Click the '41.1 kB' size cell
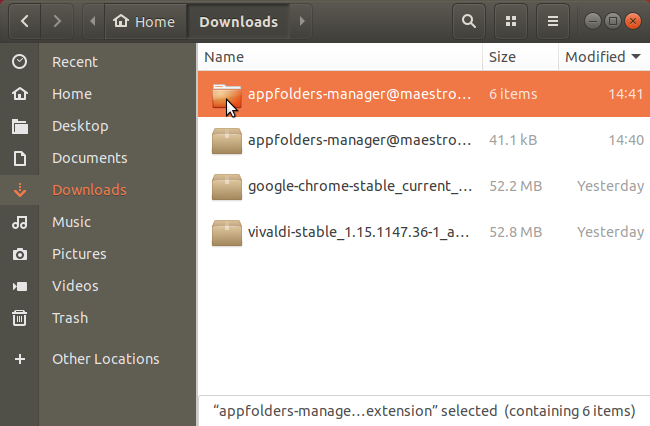This screenshot has height=426, width=650. (513, 140)
